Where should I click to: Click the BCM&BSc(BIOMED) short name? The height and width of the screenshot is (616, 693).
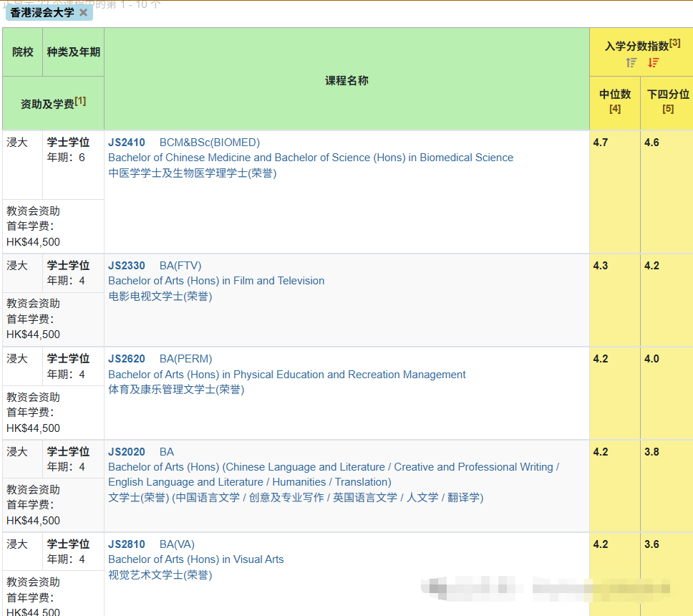tap(210, 143)
